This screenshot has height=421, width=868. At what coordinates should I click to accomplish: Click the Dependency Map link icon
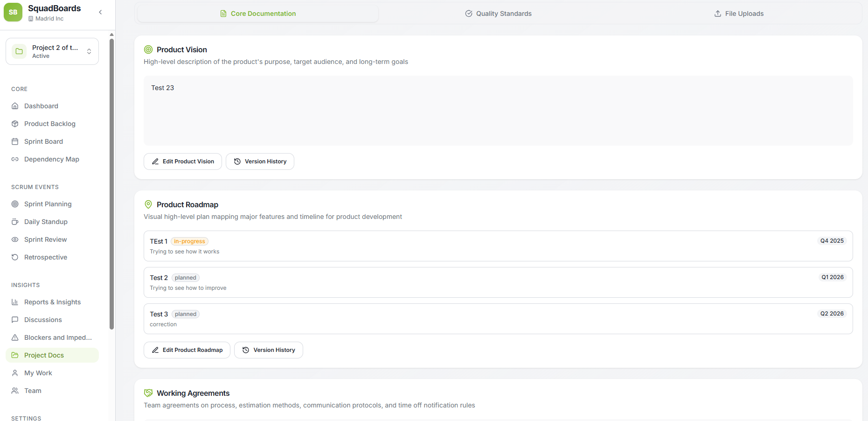pos(15,159)
